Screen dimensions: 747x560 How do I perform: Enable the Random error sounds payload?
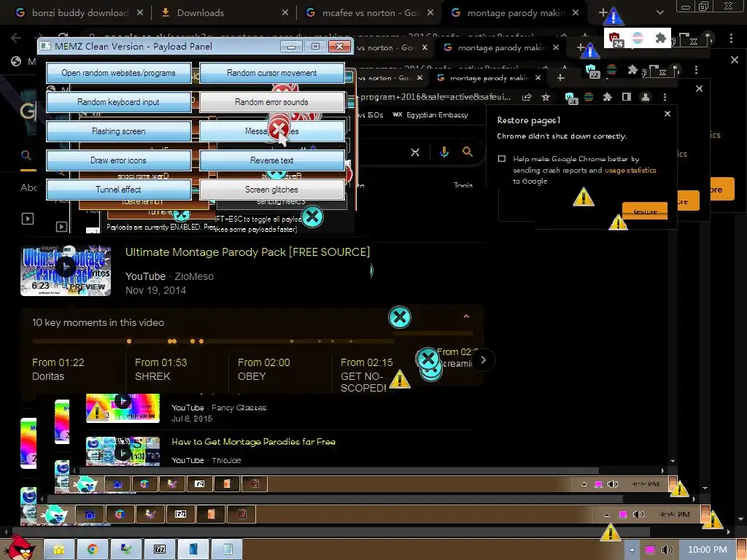271,102
